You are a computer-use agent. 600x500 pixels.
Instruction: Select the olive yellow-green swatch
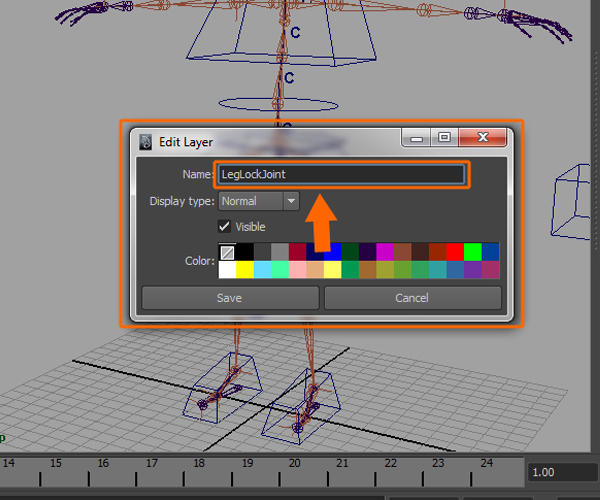coord(385,270)
